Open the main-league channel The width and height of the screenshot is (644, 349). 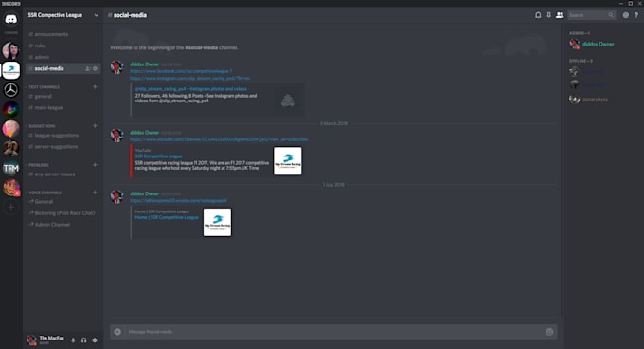pyautogui.click(x=63, y=108)
